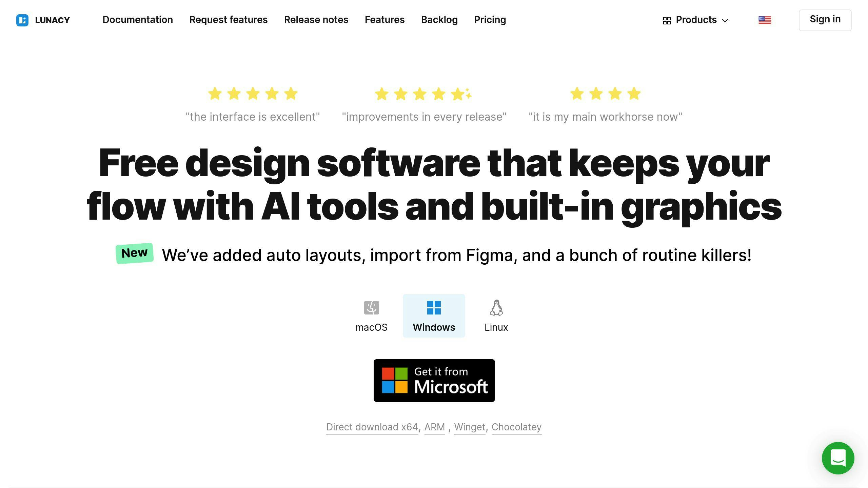Click the US flag language icon
This screenshot has height=488, width=868.
[x=765, y=20]
